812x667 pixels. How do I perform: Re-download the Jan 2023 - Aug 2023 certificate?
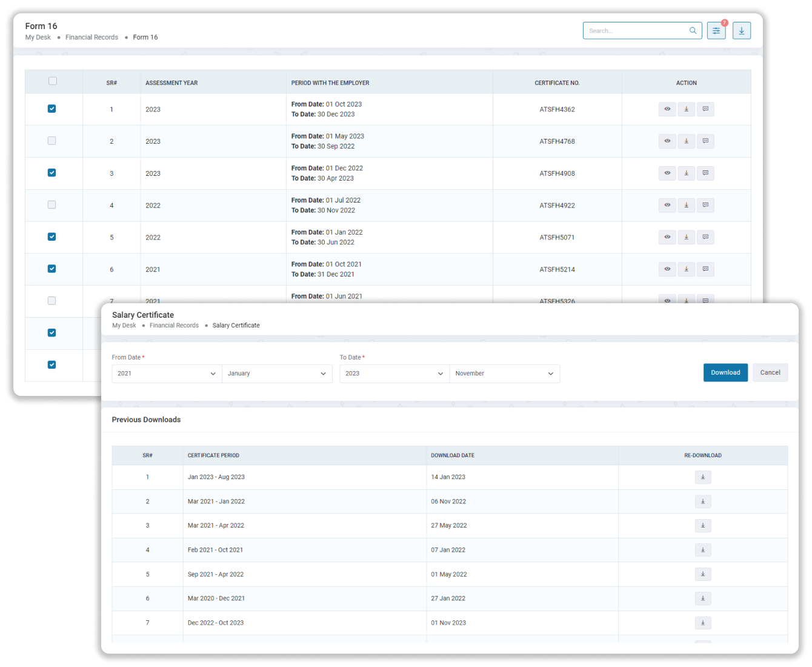tap(703, 477)
